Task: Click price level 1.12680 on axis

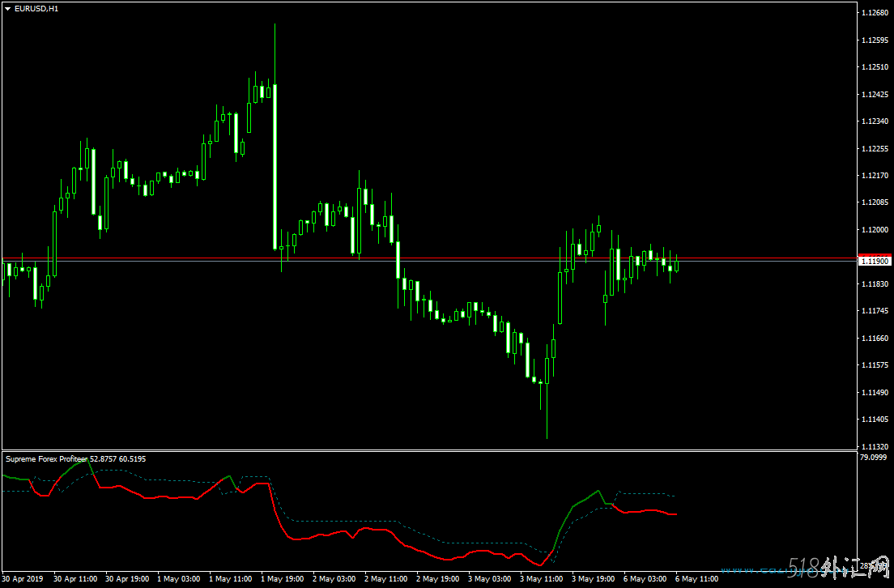Action: click(875, 12)
